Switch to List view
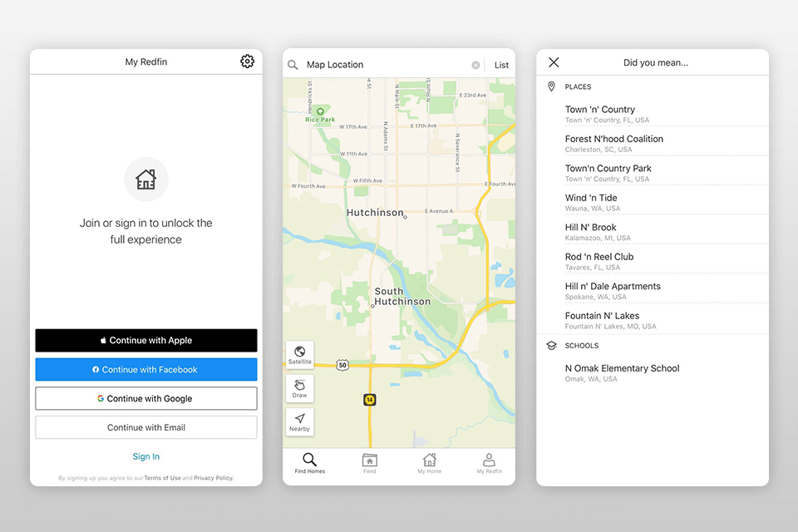Screen dimensions: 798x532 coord(501,65)
